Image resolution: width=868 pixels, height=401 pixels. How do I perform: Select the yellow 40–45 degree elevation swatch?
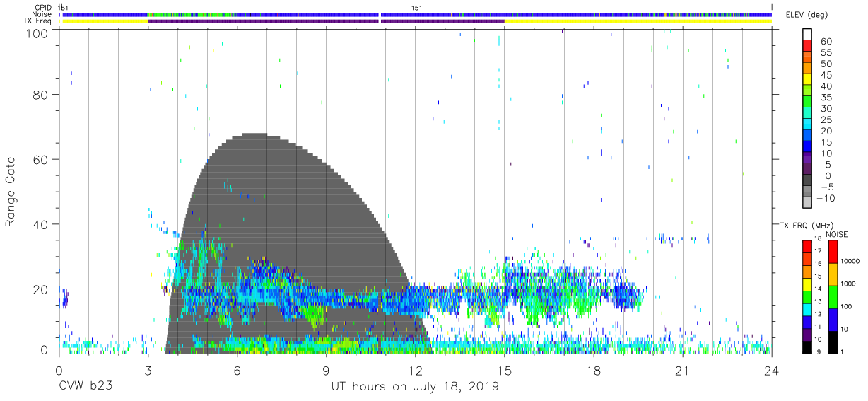click(x=807, y=80)
